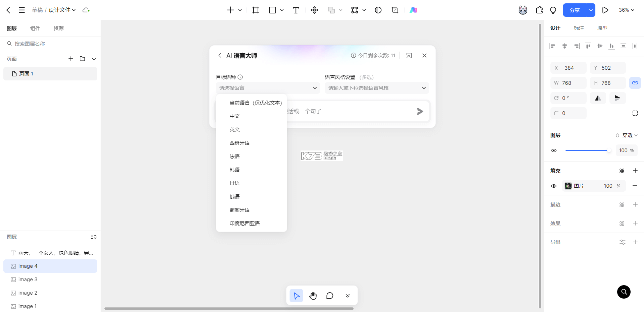
Task: Open the 36% zoom dropdown
Action: click(x=626, y=10)
